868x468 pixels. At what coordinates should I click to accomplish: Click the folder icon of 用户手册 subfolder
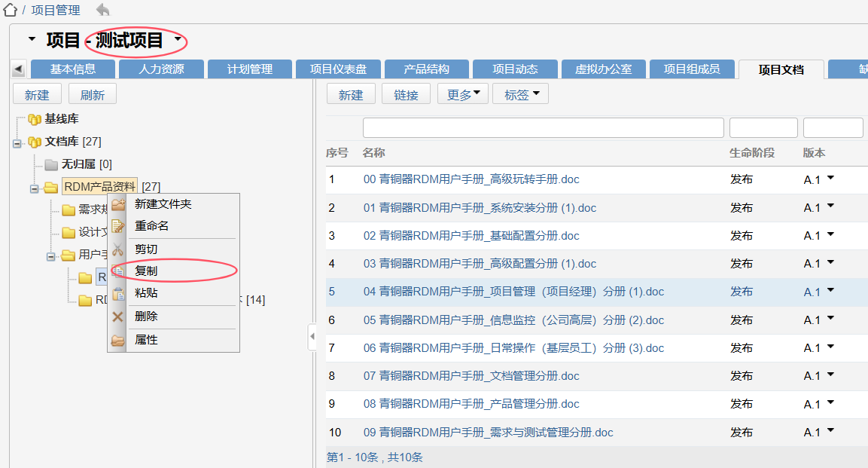(x=69, y=255)
